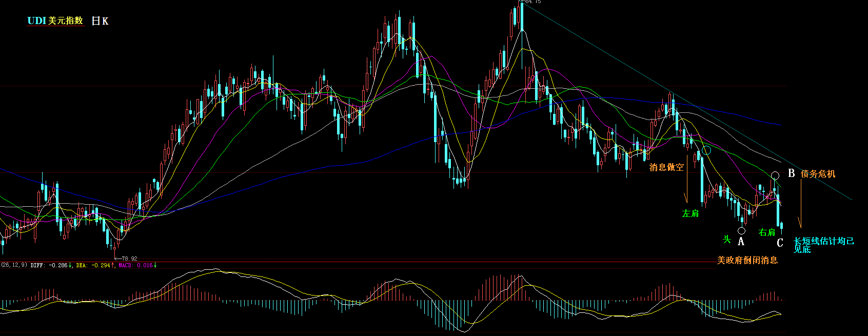Select the "债务危机" annotation text
Image resolution: width=868 pixels, height=336 pixels.
click(x=818, y=174)
